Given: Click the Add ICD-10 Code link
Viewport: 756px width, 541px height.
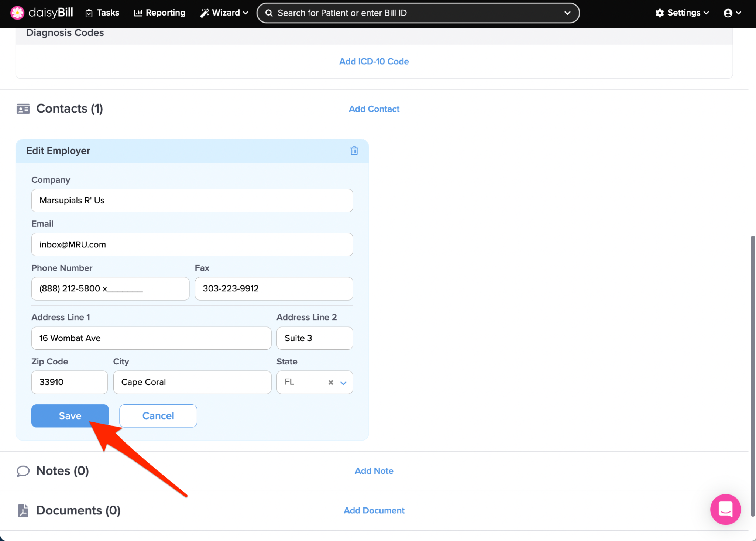Looking at the screenshot, I should click(374, 61).
